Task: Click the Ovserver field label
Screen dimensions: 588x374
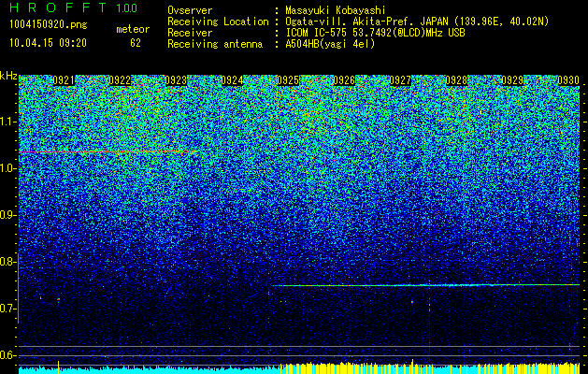Action: (190, 10)
